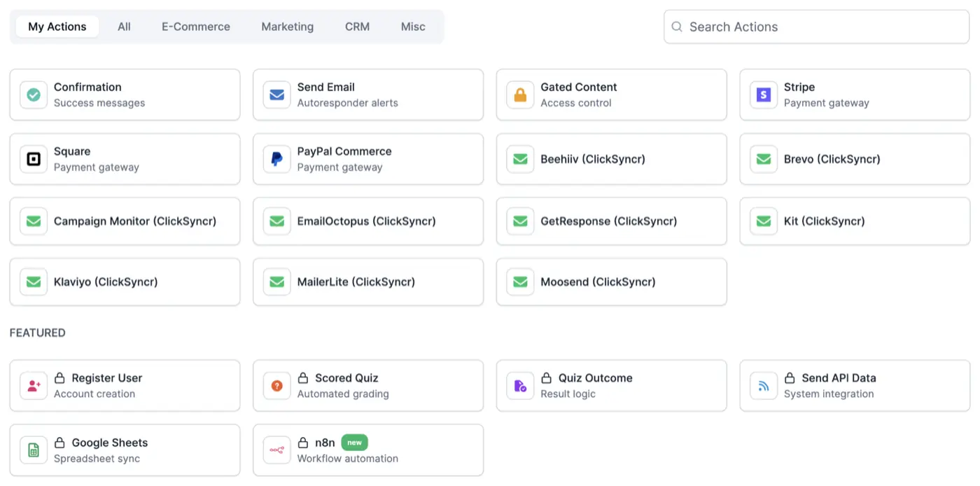Click the FEATURED section heading

(x=38, y=333)
